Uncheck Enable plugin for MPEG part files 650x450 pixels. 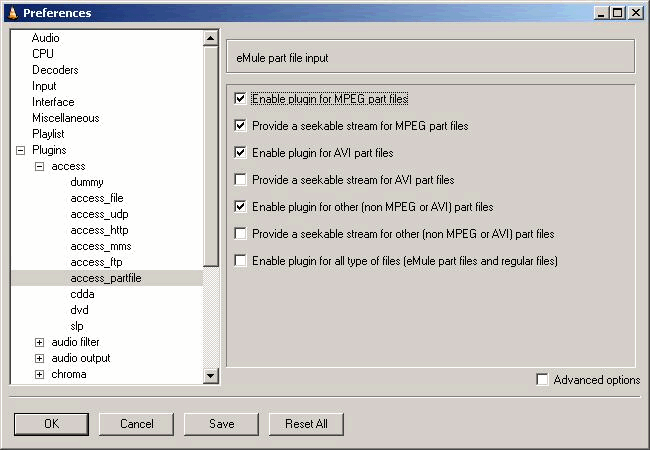[240, 99]
